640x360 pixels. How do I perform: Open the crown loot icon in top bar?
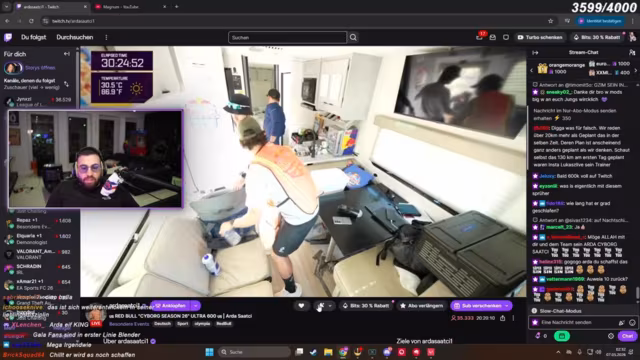point(506,38)
